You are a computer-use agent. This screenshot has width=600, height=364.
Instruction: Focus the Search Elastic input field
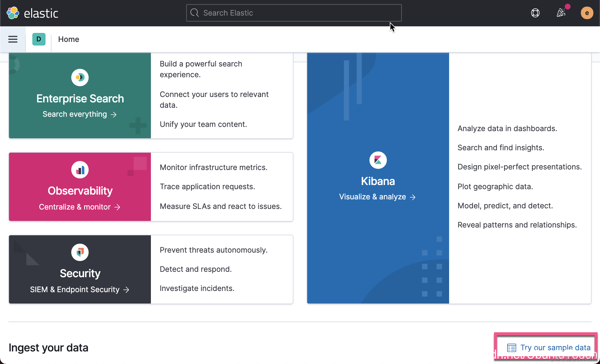coord(293,13)
